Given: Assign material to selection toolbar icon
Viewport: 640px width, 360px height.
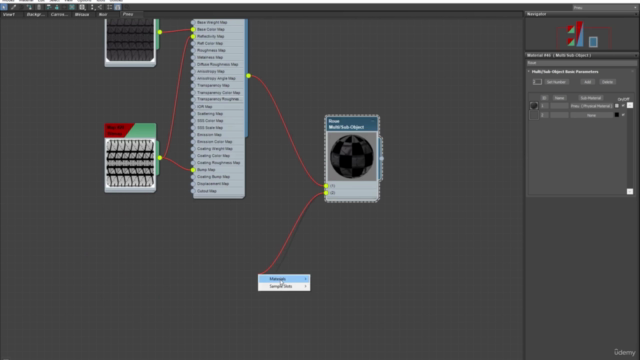Looking at the screenshot, I should pos(29,7).
